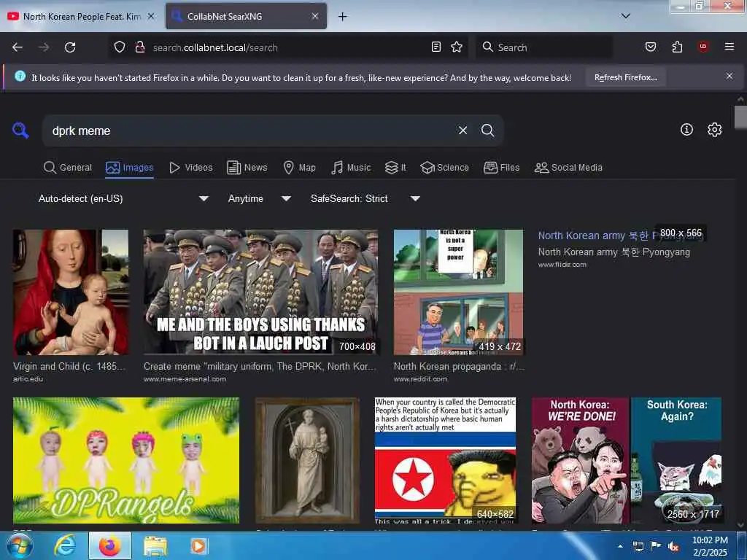Go back with the browser back arrow
Screen dimensions: 747x560
point(18,47)
